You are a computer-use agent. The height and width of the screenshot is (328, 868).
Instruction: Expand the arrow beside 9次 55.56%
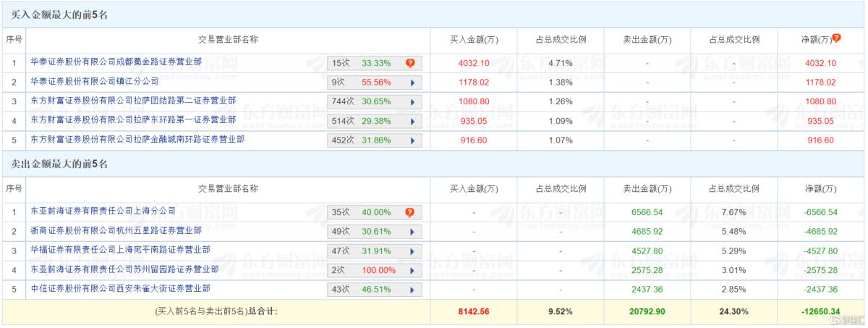(x=412, y=83)
